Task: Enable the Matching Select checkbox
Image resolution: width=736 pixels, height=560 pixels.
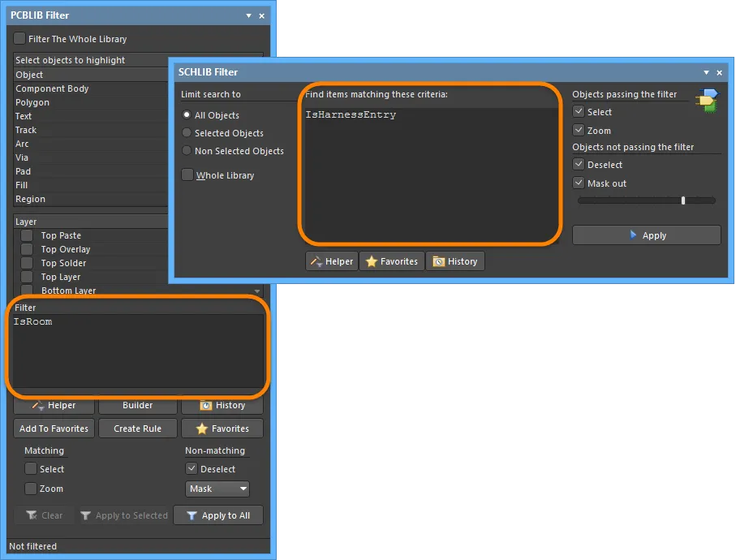Action: pos(31,468)
